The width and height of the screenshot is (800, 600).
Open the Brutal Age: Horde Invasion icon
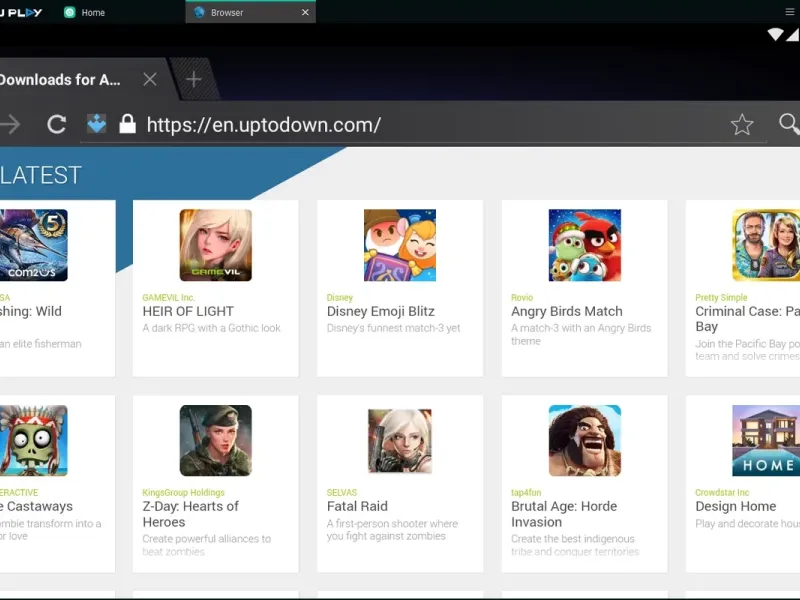[x=584, y=441]
